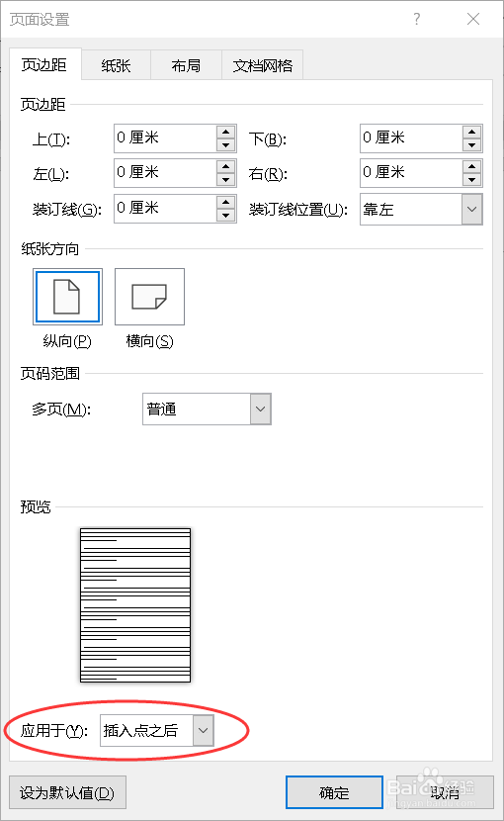Viewport: 504px width, 821px height.
Task: Decrease the right margin 右 spinner
Action: pos(472,180)
